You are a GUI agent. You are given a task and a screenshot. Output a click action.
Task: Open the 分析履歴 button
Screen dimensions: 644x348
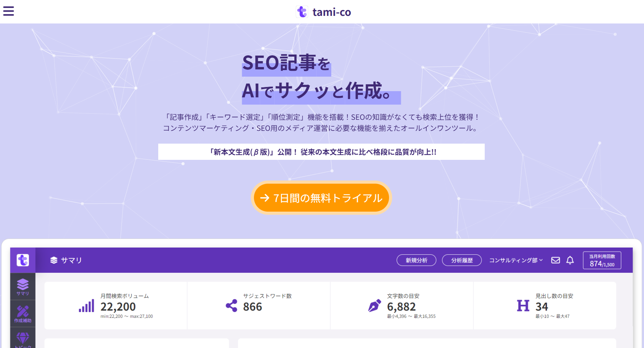click(462, 260)
